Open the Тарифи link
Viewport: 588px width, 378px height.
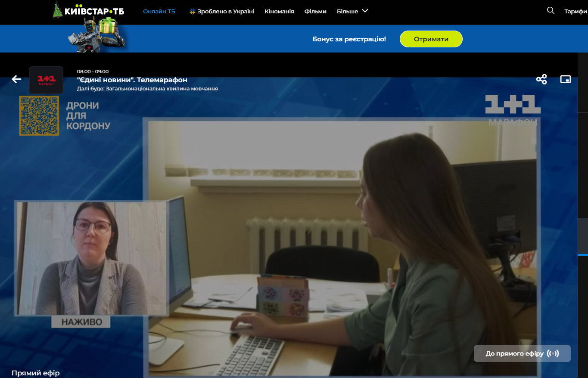click(576, 12)
